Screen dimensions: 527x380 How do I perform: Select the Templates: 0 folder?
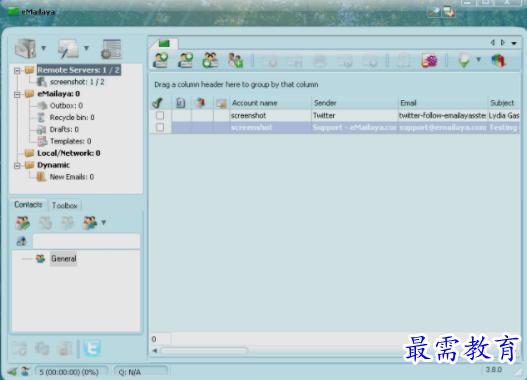pos(70,141)
